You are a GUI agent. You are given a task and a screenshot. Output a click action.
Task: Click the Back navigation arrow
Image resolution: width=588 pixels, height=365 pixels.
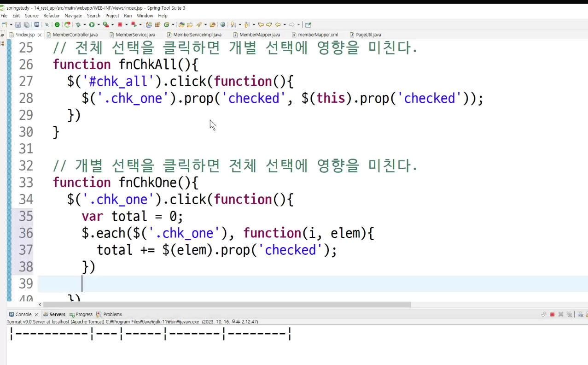tap(278, 24)
